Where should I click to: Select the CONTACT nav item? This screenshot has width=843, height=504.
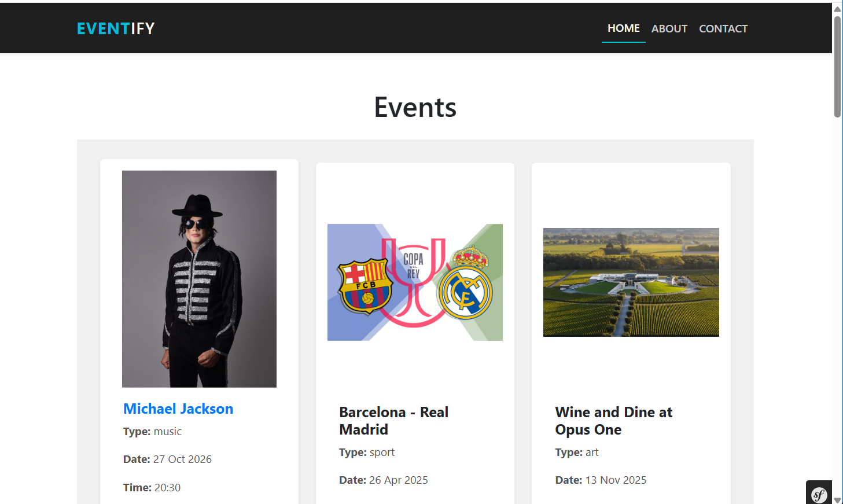pos(723,29)
